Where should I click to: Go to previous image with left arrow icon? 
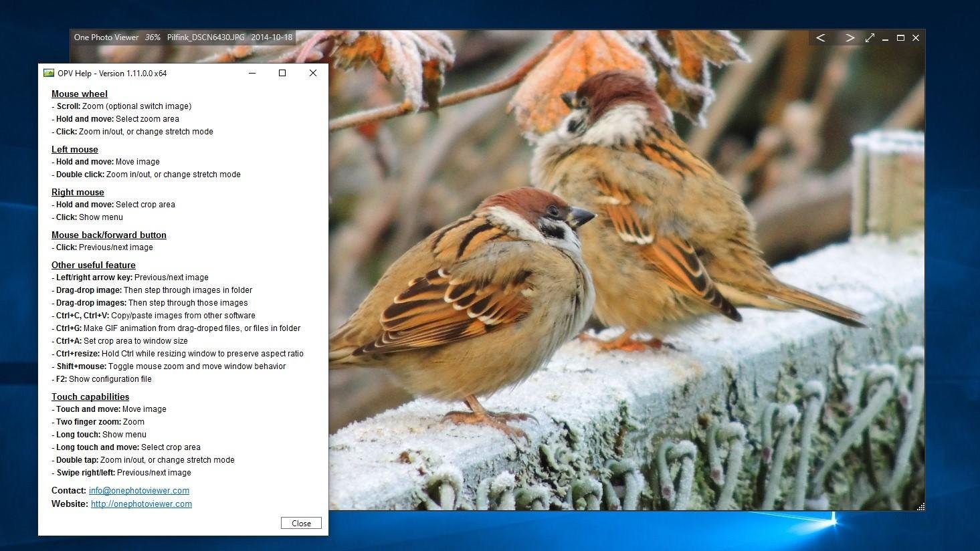click(x=821, y=38)
